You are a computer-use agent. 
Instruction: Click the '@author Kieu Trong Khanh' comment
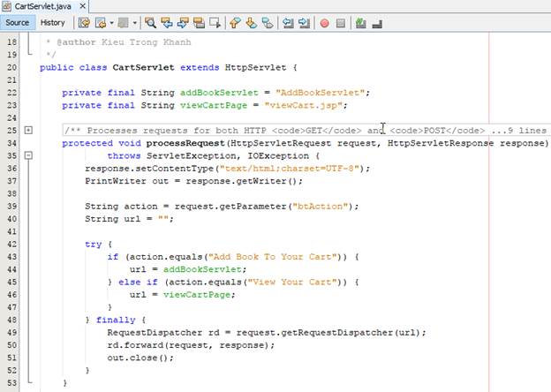(124, 42)
